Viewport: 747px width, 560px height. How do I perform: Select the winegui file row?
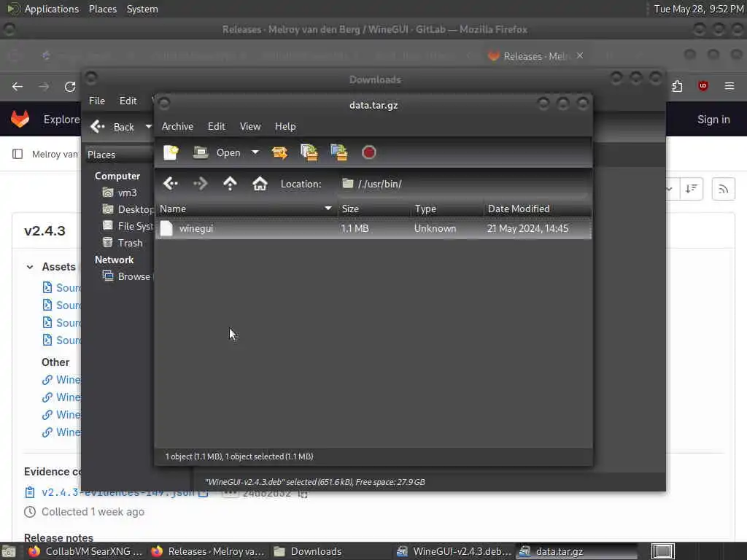coord(373,228)
